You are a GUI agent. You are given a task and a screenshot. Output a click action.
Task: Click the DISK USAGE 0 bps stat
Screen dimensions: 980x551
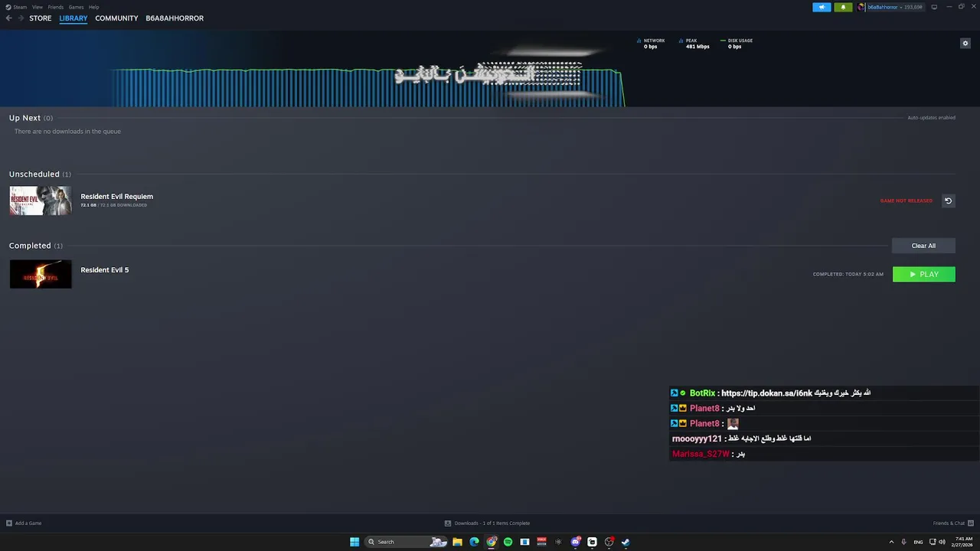pyautogui.click(x=737, y=44)
